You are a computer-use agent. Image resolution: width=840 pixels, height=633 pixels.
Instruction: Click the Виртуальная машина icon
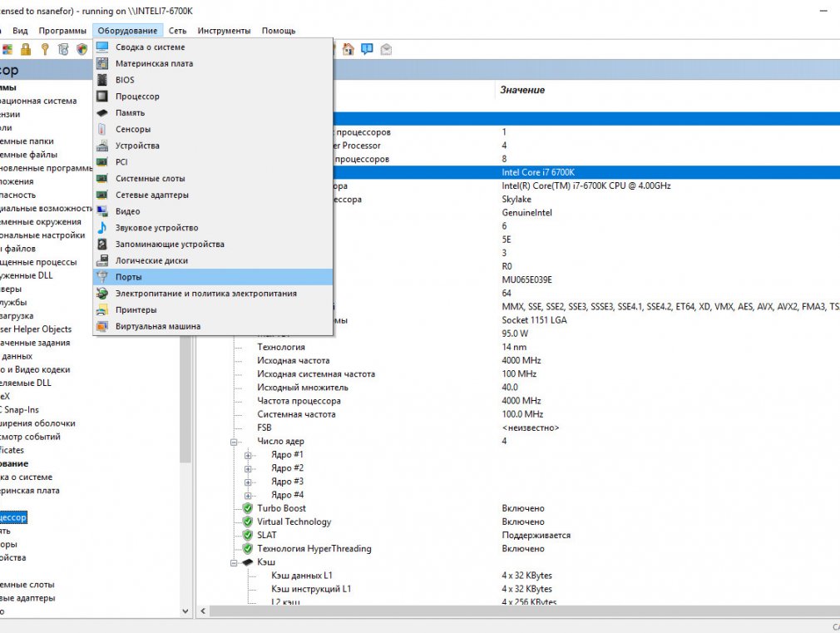tap(102, 326)
